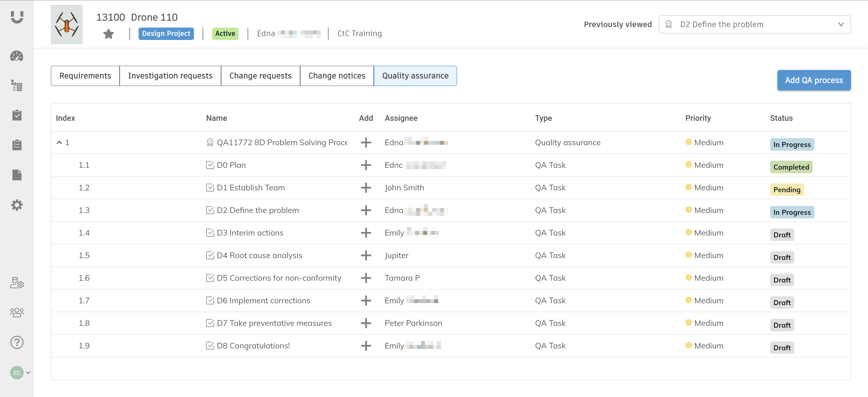Click the task checklist icon in sidebar
The width and height of the screenshot is (868, 397).
point(17,115)
